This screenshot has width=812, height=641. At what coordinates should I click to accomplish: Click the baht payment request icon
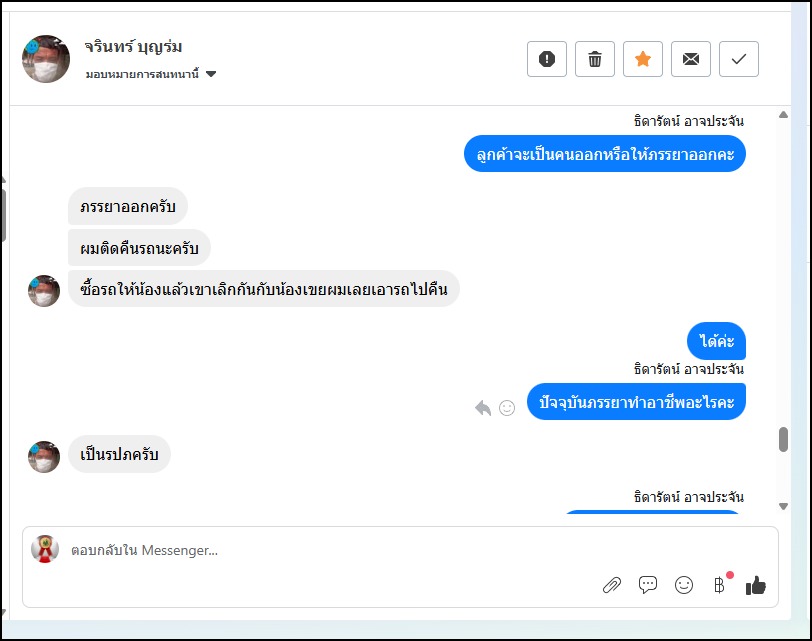coord(719,585)
